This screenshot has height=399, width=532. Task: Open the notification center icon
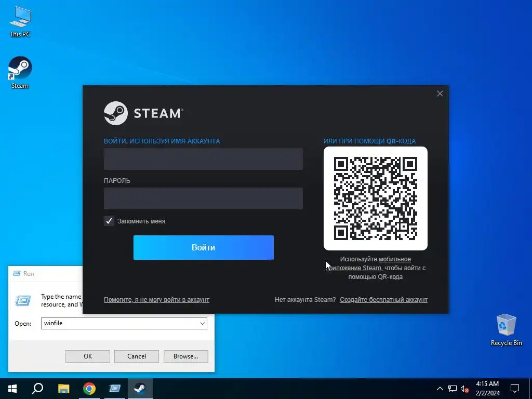(515, 389)
